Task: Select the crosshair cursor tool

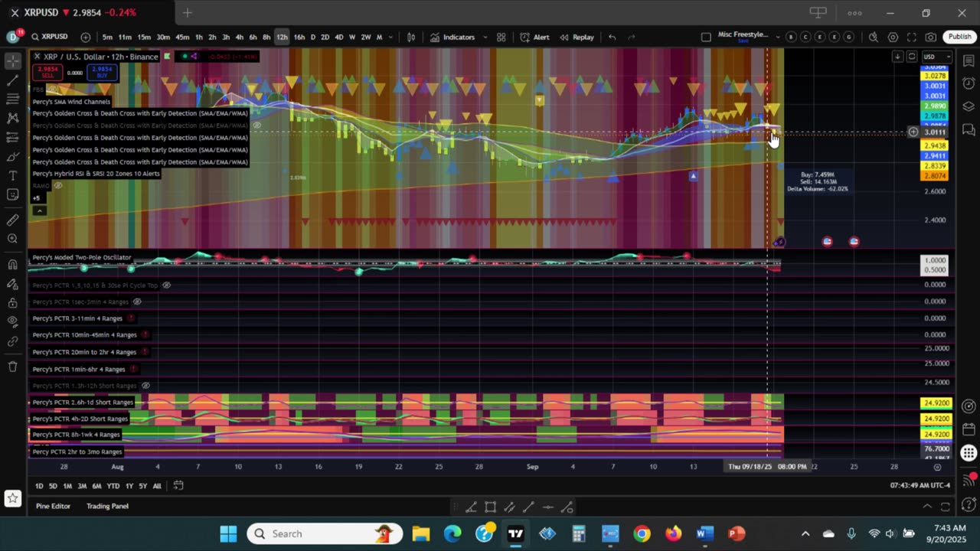Action: tap(13, 60)
